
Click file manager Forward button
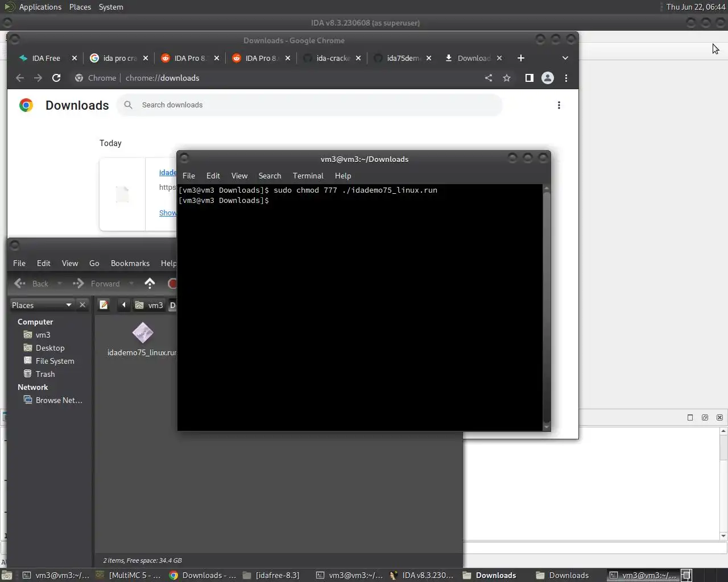[97, 283]
